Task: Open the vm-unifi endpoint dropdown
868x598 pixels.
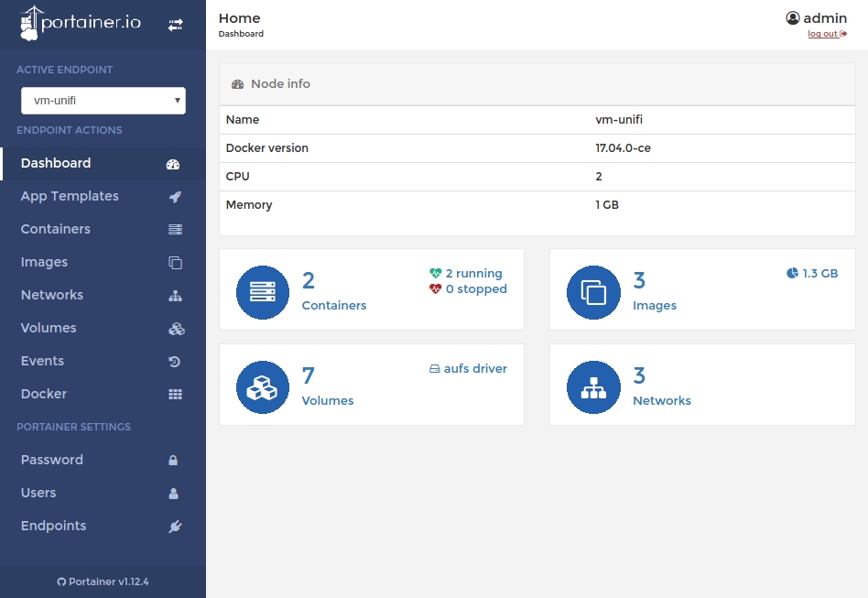Action: pyautogui.click(x=103, y=101)
